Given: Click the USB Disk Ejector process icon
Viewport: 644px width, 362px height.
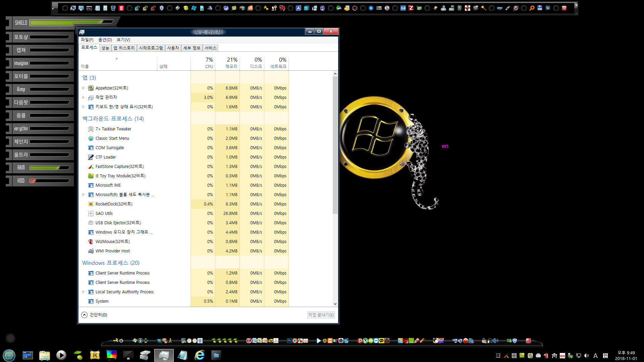Looking at the screenshot, I should point(91,223).
